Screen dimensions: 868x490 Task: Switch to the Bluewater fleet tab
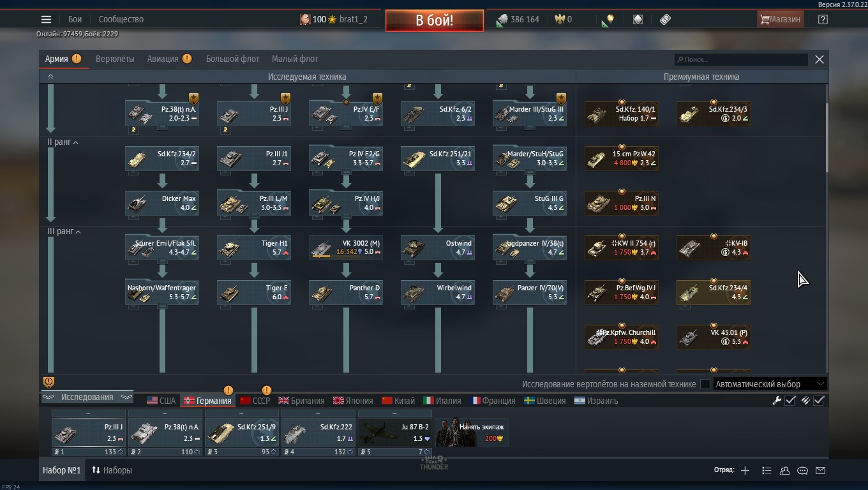click(x=232, y=59)
